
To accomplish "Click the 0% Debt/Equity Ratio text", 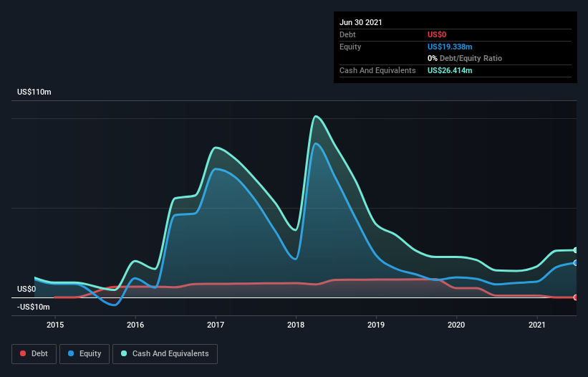I will coord(465,58).
